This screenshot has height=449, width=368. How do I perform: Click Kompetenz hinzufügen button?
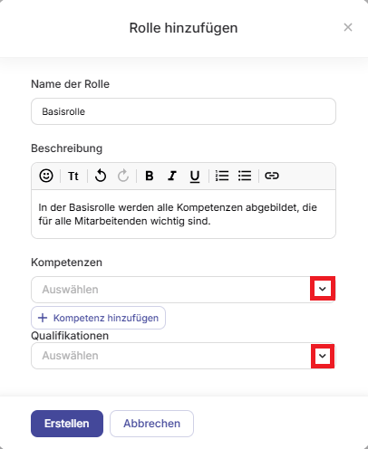pos(98,318)
